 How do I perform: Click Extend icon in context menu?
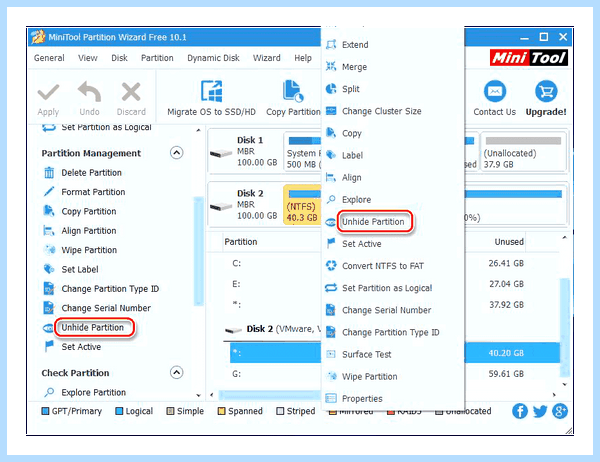pyautogui.click(x=331, y=45)
